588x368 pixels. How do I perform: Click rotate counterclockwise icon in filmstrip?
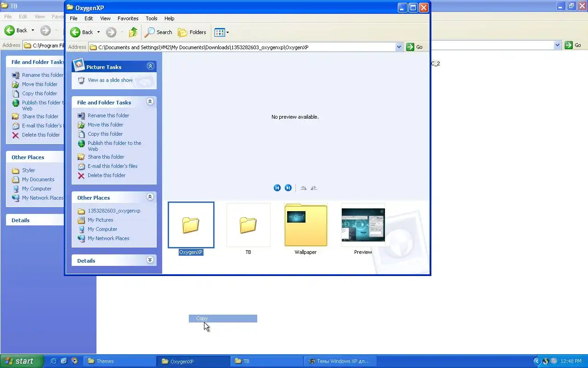(x=314, y=188)
